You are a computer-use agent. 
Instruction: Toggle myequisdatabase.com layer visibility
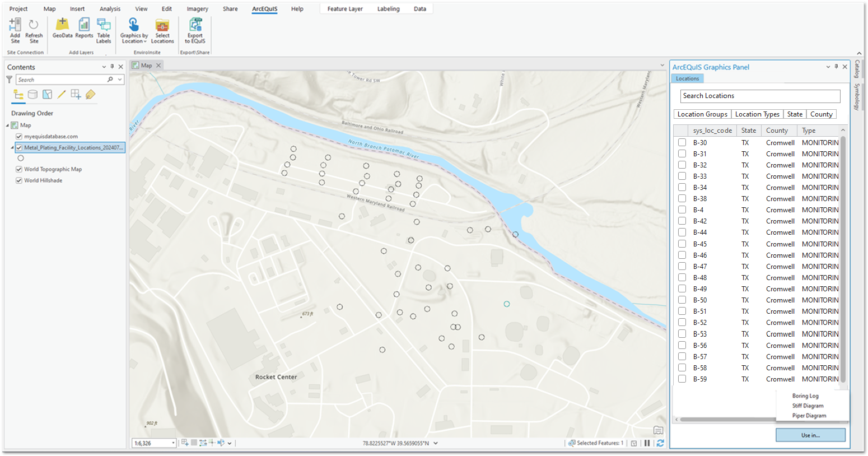pos(19,136)
